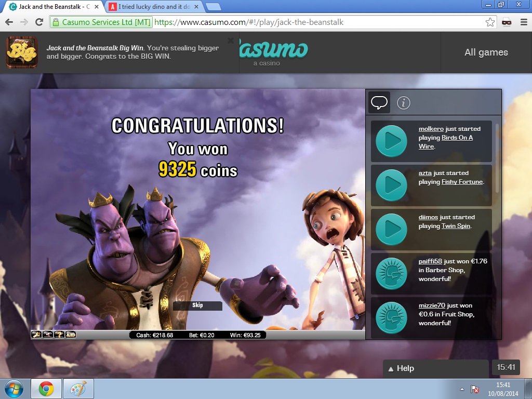Bookmark this page with the star
The width and height of the screenshot is (532, 399).
tap(490, 22)
